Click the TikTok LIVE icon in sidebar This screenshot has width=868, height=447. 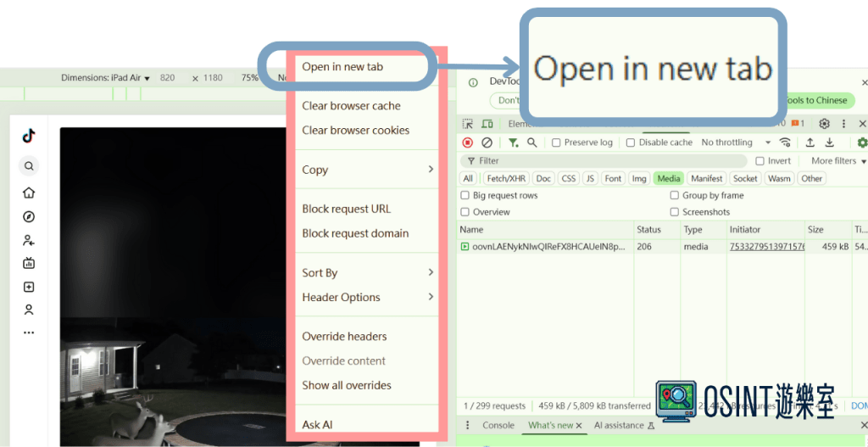pos(29,263)
